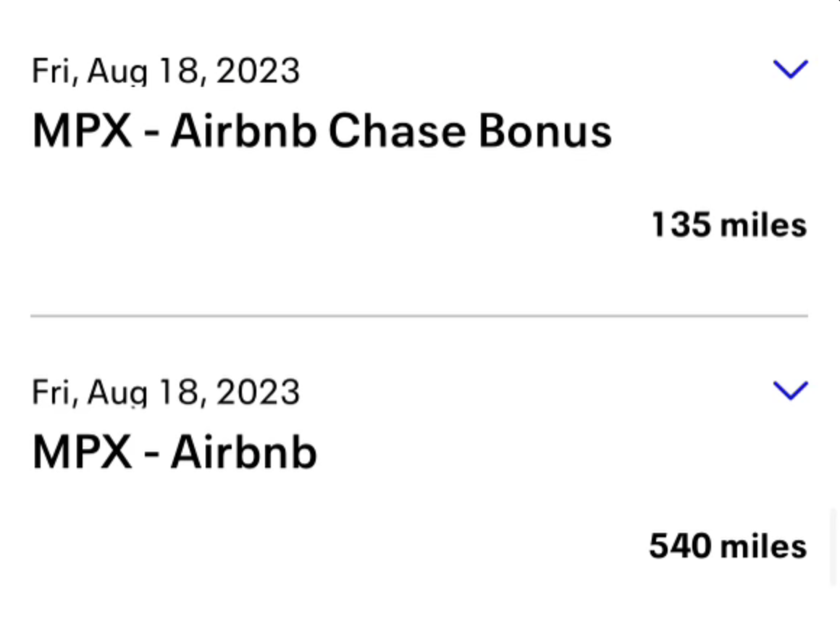Click "Airbnb" in the Chase Bonus title
This screenshot has height=627, width=840.
243,132
